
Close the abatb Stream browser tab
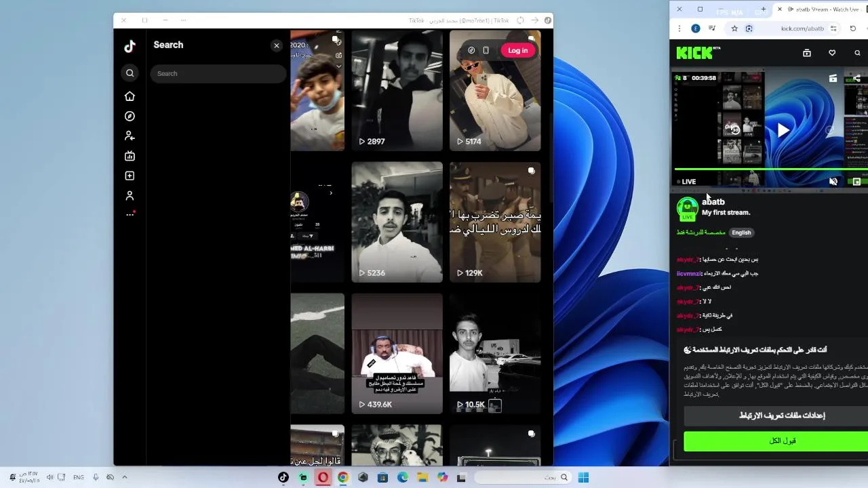click(779, 9)
